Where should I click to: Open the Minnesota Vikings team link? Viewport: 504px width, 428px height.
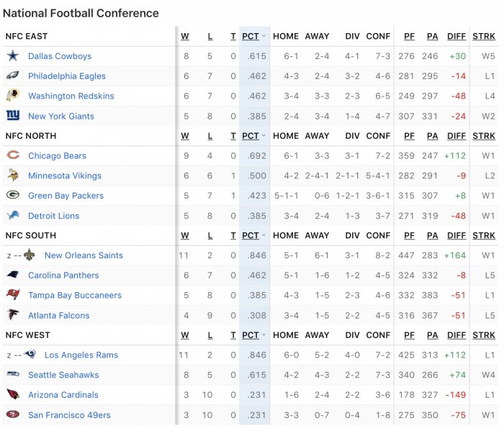(65, 176)
